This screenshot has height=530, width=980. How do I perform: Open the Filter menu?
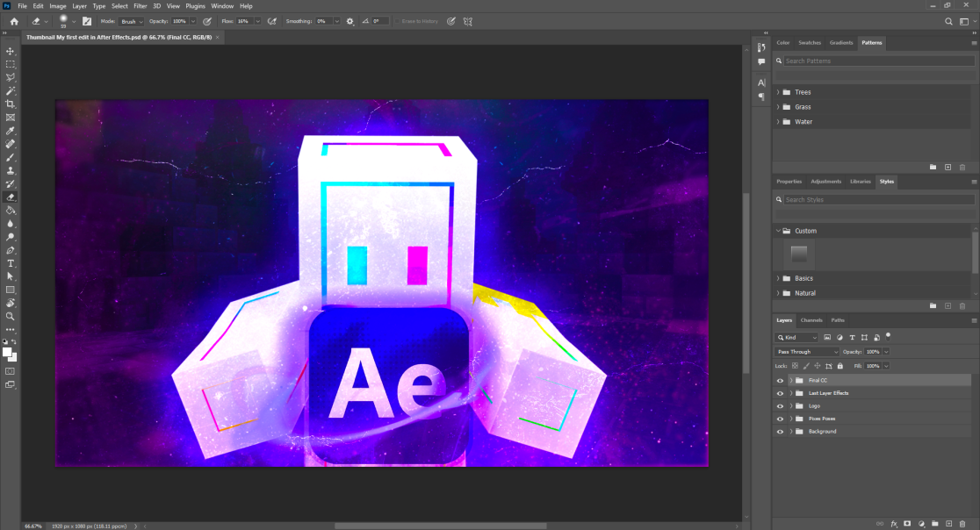pyautogui.click(x=141, y=6)
